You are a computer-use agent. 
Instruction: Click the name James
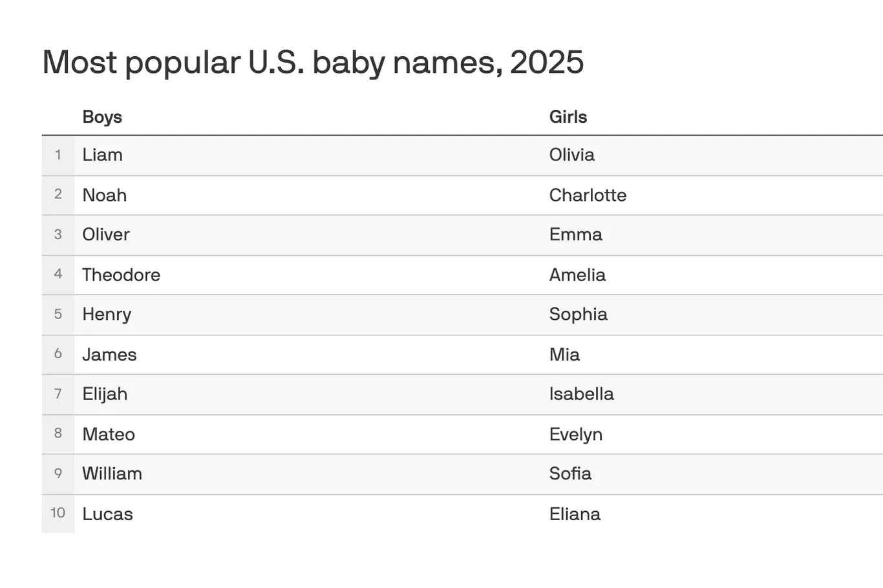(109, 355)
